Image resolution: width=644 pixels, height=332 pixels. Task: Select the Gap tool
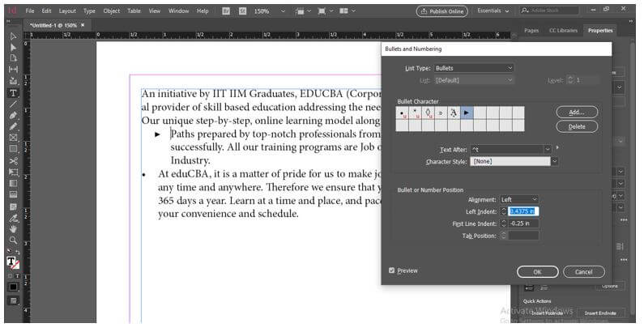pos(13,70)
